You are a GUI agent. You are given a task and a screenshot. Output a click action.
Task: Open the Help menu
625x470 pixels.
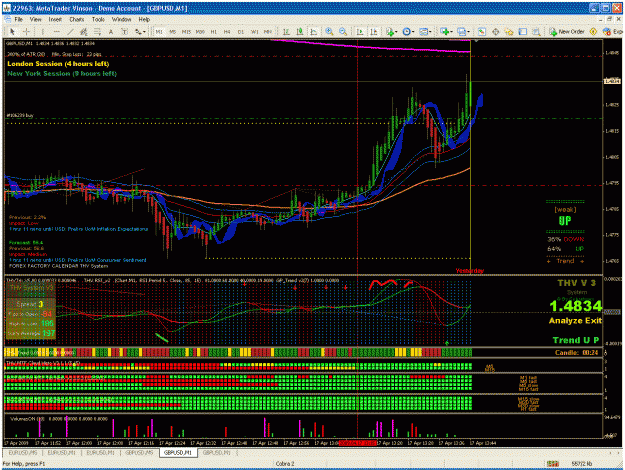coord(144,20)
